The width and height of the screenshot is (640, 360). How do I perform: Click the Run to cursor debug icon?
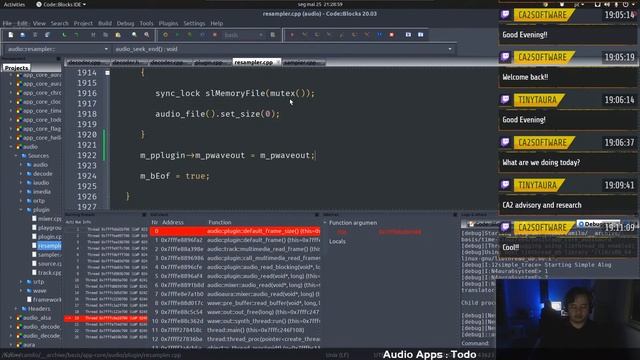click(304, 35)
